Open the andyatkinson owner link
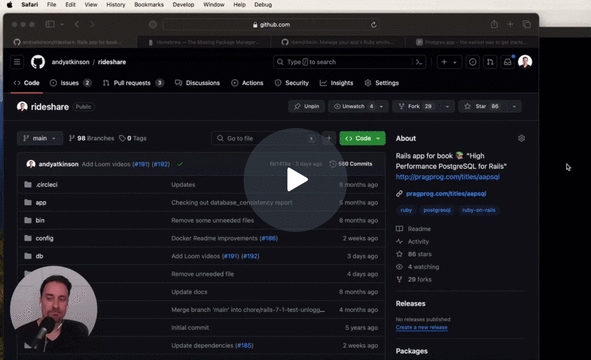Image resolution: width=591 pixels, height=360 pixels. point(70,62)
